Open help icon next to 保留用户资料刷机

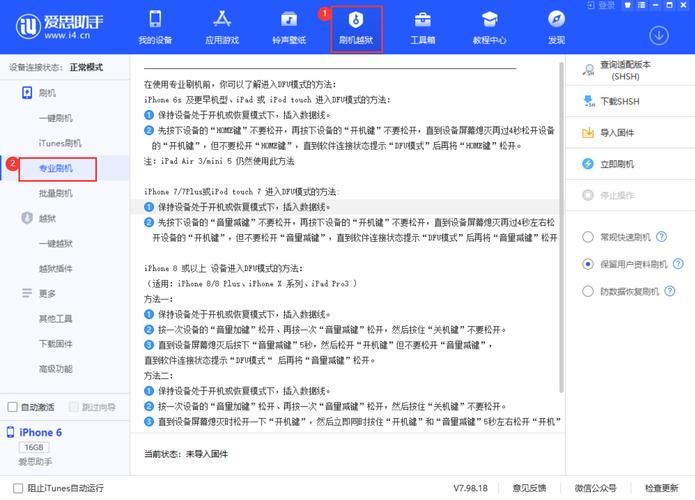[x=678, y=264]
